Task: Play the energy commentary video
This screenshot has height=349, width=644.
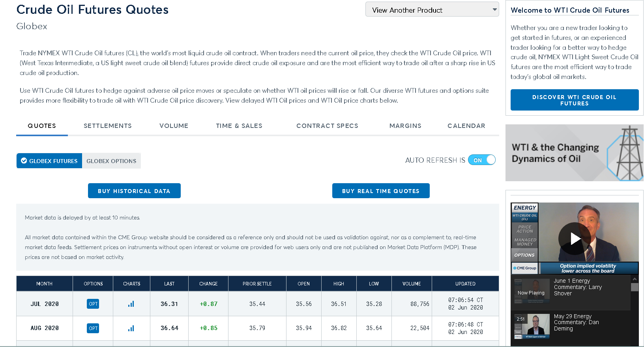Action: (575, 238)
